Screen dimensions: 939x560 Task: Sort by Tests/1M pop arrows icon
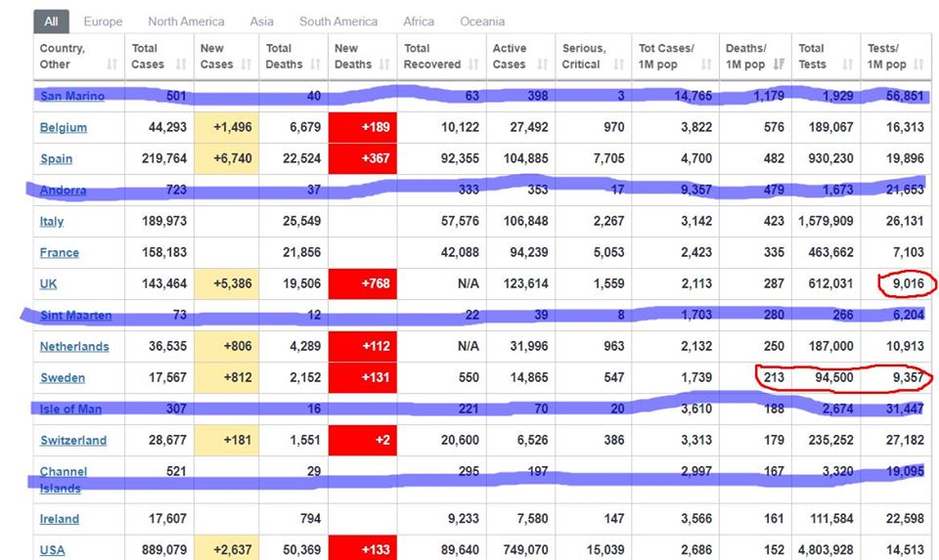[x=918, y=65]
